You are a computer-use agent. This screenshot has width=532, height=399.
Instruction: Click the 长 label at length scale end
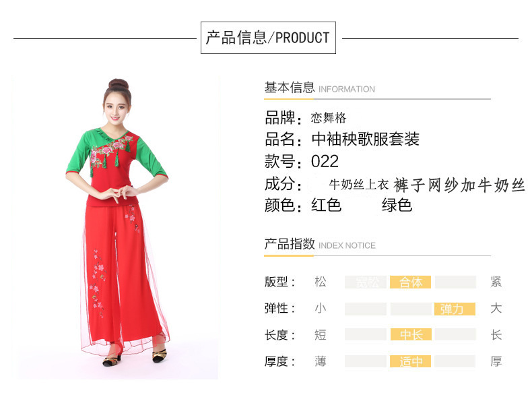[x=496, y=335]
